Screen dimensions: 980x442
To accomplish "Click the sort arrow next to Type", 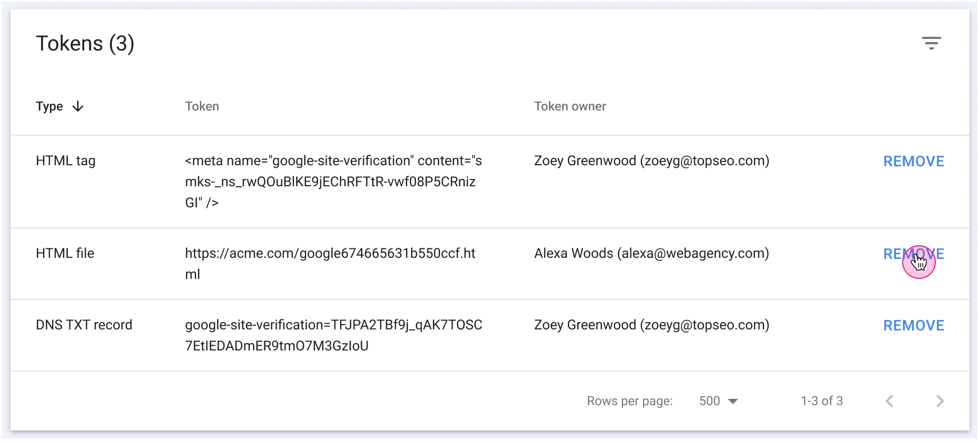I will (x=78, y=106).
